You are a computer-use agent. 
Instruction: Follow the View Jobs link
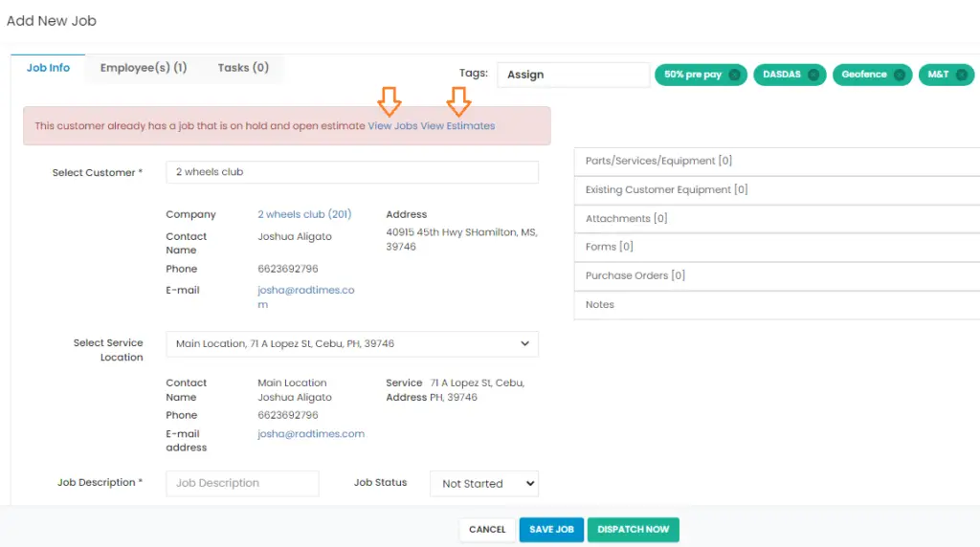coord(392,126)
